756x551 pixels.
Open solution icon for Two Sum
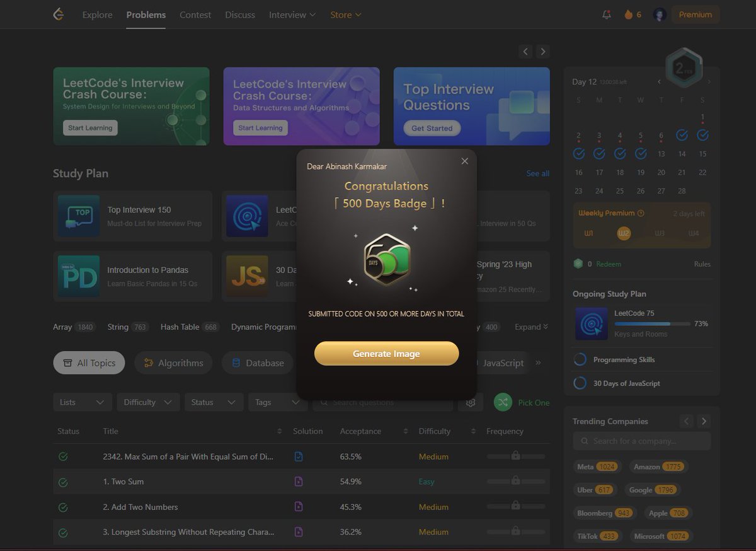[299, 482]
